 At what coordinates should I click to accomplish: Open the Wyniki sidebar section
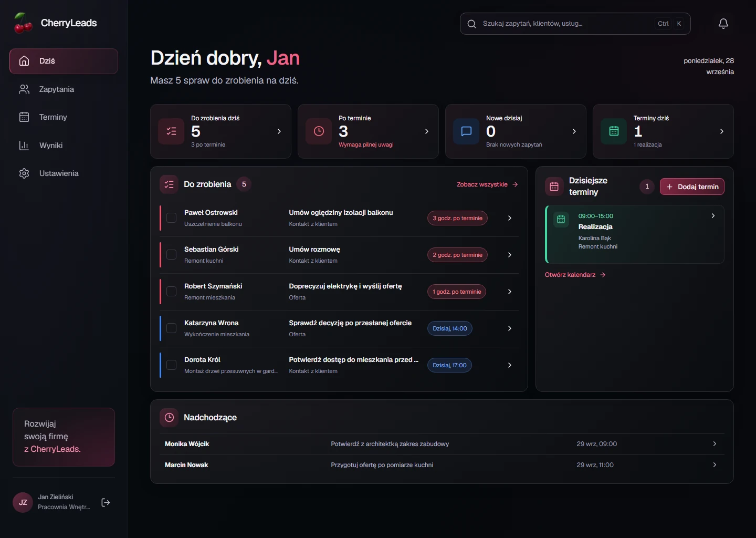coord(64,146)
